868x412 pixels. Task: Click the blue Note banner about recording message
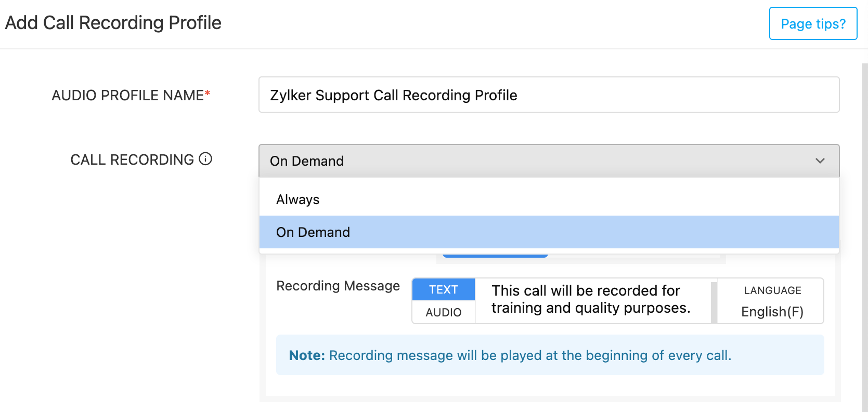point(549,355)
